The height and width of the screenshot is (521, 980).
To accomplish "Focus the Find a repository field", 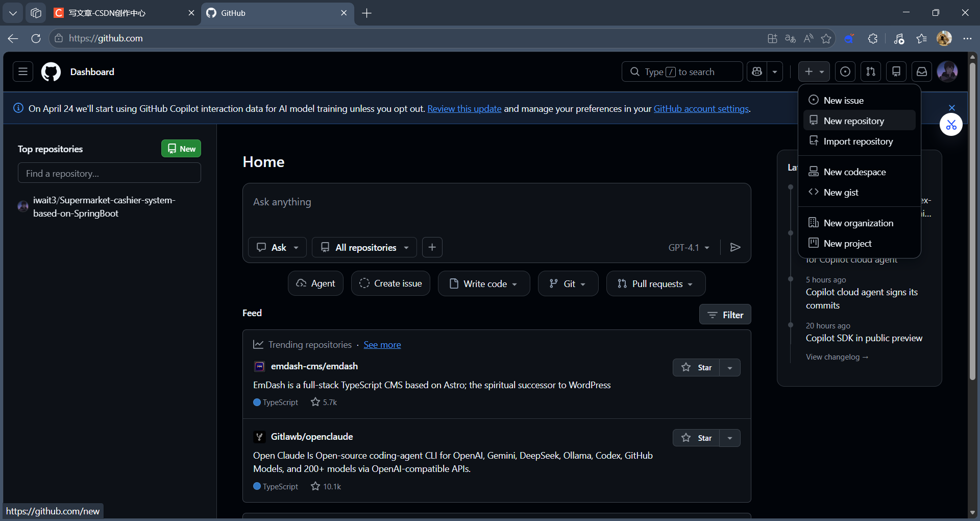I will coord(109,173).
